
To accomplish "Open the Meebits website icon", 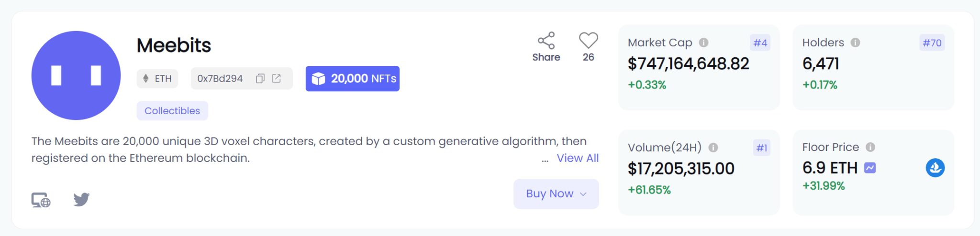I will coord(41,200).
